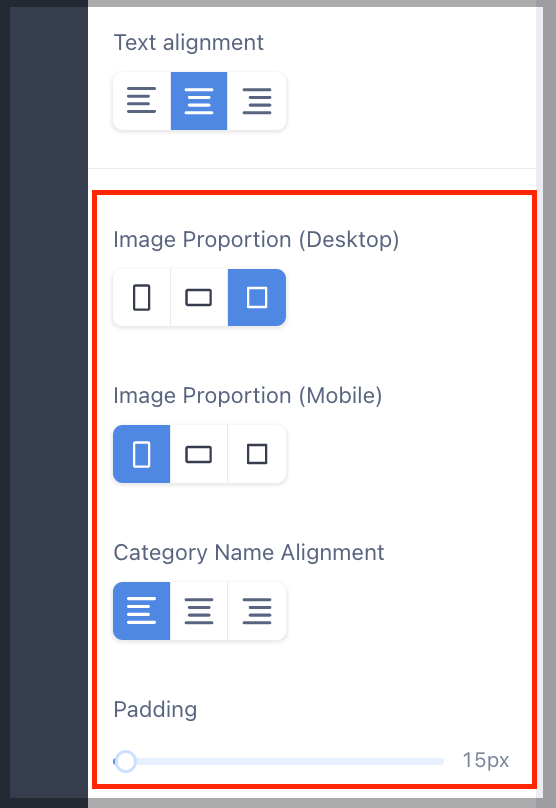556x808 pixels.
Task: Click the Image Proportion (Mobile) label
Action: (248, 396)
